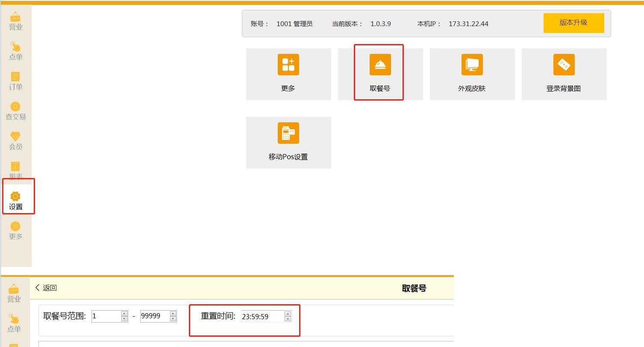Image resolution: width=644 pixels, height=347 pixels.
Task: Open the 登录背景图 login background tile
Action: 564,74
